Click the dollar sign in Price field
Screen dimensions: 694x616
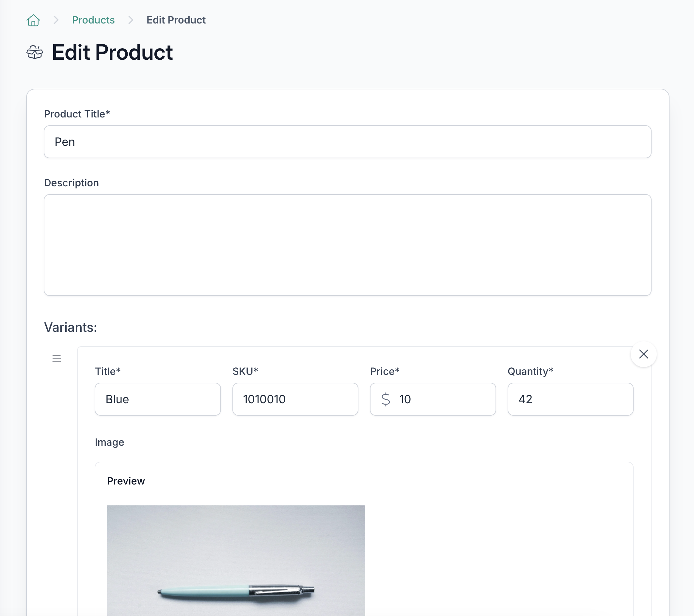(x=386, y=399)
